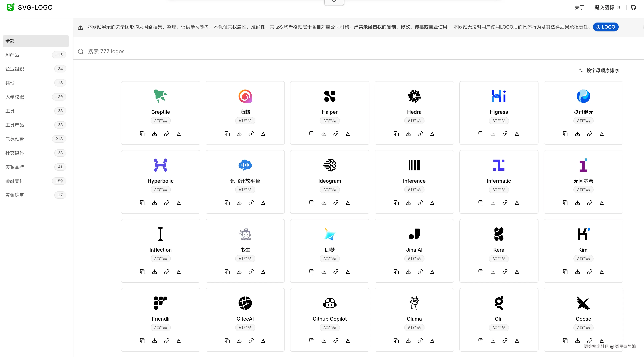Screen dimensions: 644x357
Task: Download the Goose logo
Action: 578,341
